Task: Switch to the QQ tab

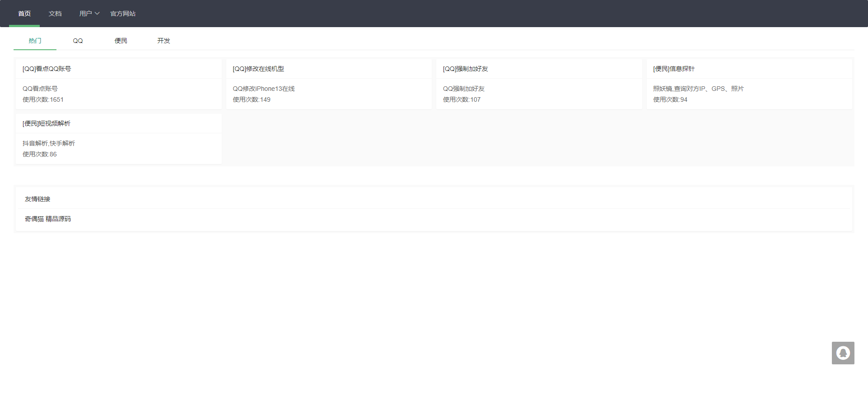Action: click(78, 41)
